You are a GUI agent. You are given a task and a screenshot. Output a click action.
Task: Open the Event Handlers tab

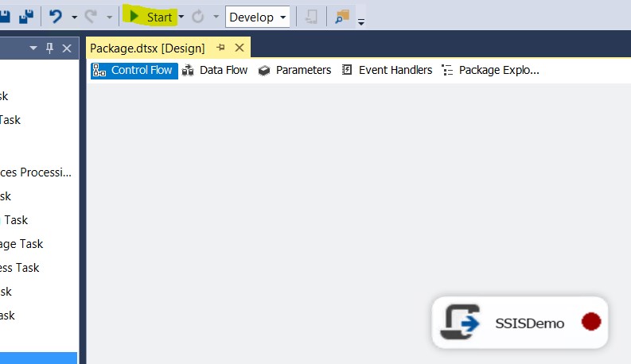387,70
